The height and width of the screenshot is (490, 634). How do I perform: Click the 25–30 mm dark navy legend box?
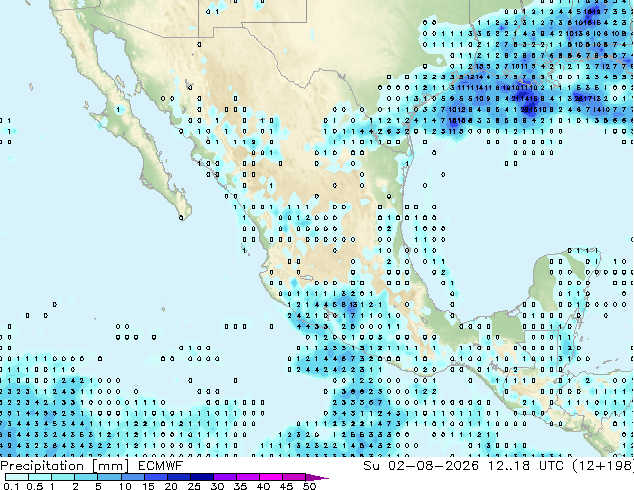point(202,477)
